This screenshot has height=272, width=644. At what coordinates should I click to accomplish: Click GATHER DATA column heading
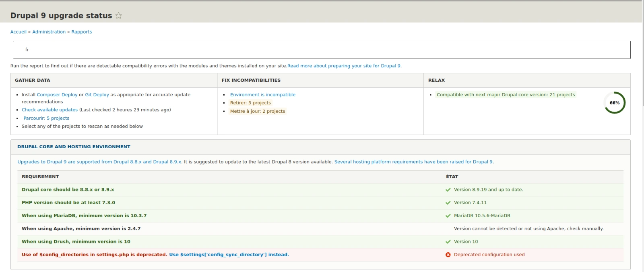point(33,80)
